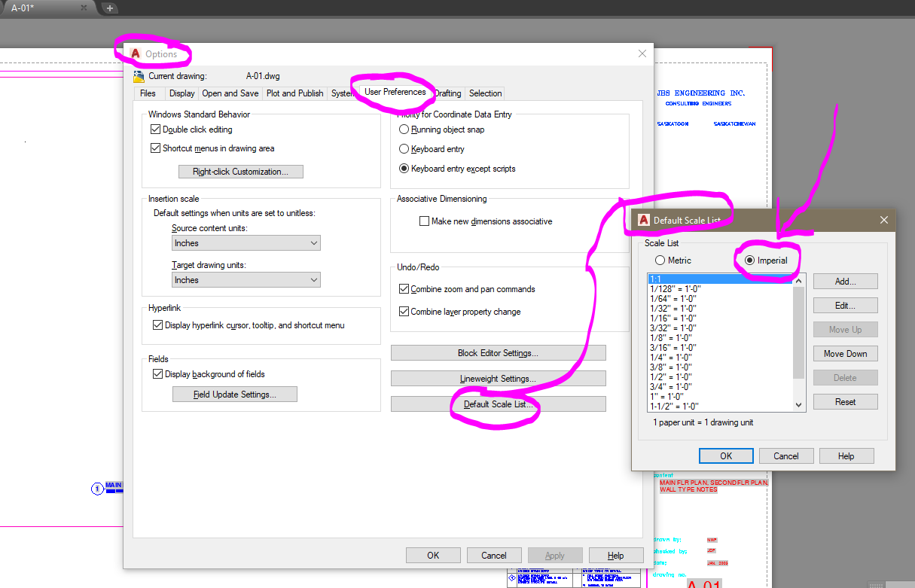Screen dimensions: 915x588
Task: Open Lineweight Settings
Action: click(x=498, y=379)
